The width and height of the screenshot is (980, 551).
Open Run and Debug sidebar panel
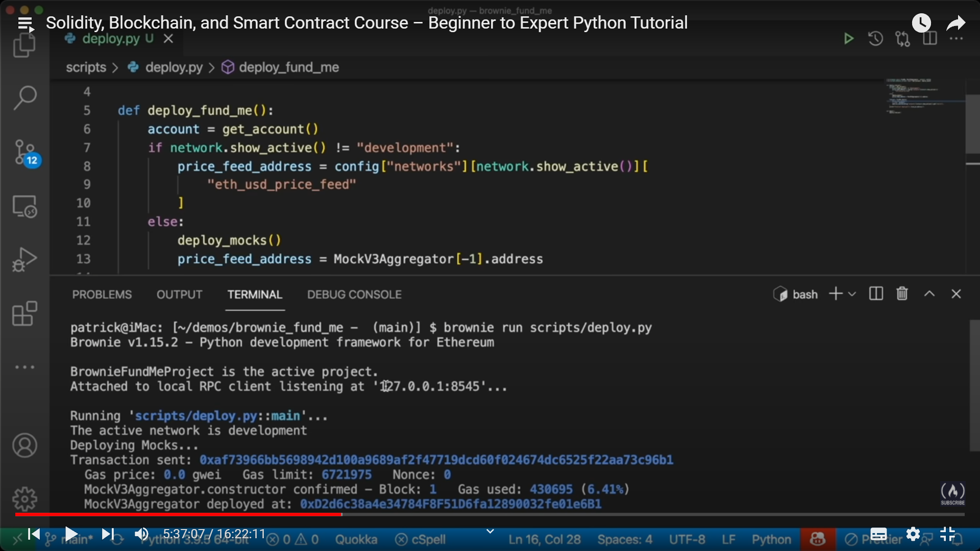(24, 259)
